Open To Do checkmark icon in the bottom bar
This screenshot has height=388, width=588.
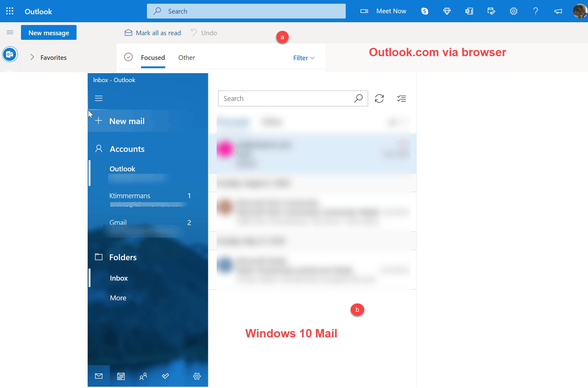click(x=165, y=376)
